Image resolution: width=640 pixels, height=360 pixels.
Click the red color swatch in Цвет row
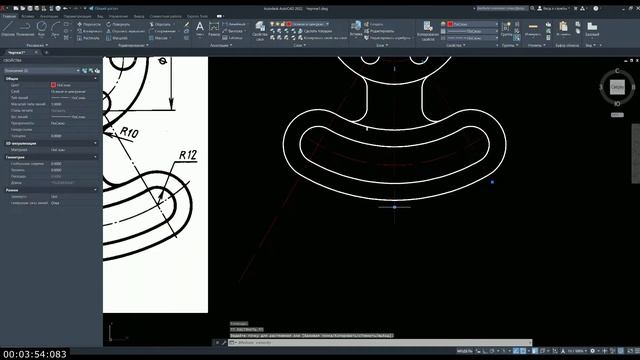pos(53,85)
